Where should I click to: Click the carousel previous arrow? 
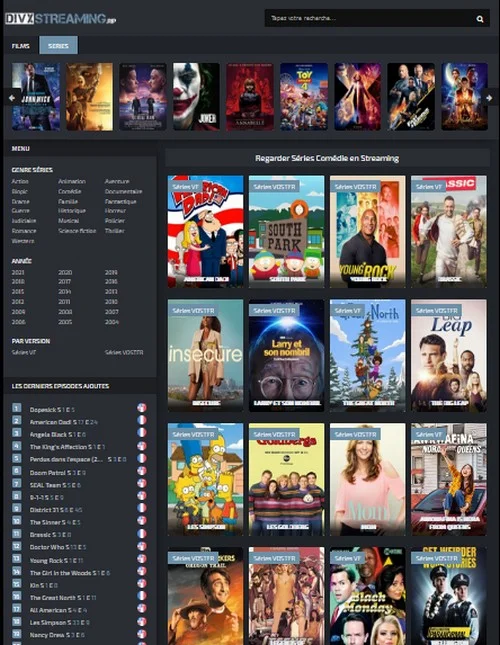tap(12, 97)
